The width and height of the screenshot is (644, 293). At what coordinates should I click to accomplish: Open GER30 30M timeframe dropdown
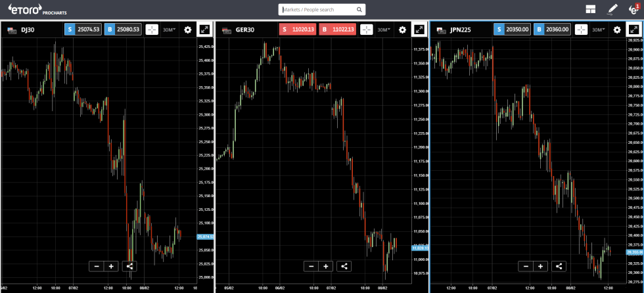point(384,30)
